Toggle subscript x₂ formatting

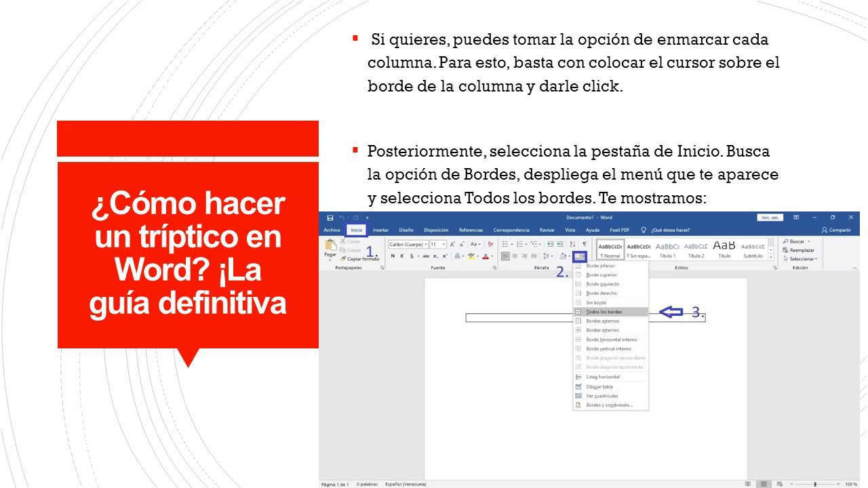click(x=435, y=256)
